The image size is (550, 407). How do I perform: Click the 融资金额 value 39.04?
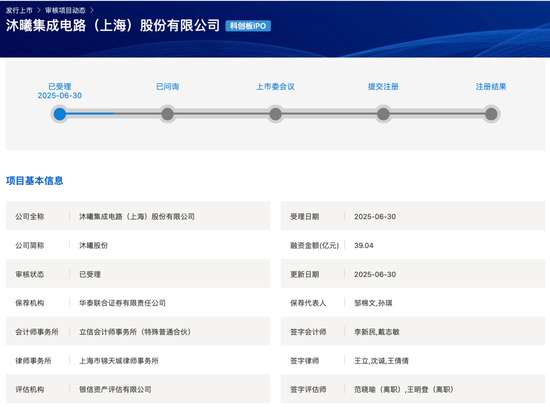tap(364, 246)
